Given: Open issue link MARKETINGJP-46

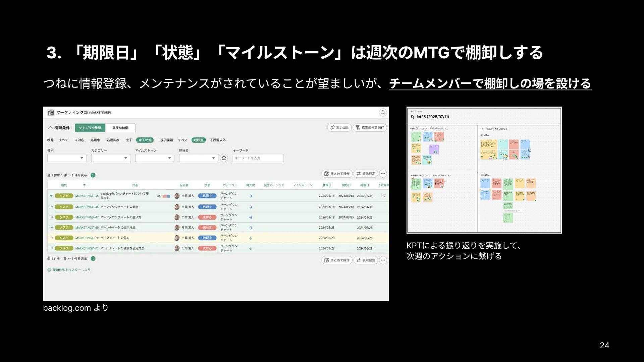Looking at the screenshot, I should tap(87, 207).
